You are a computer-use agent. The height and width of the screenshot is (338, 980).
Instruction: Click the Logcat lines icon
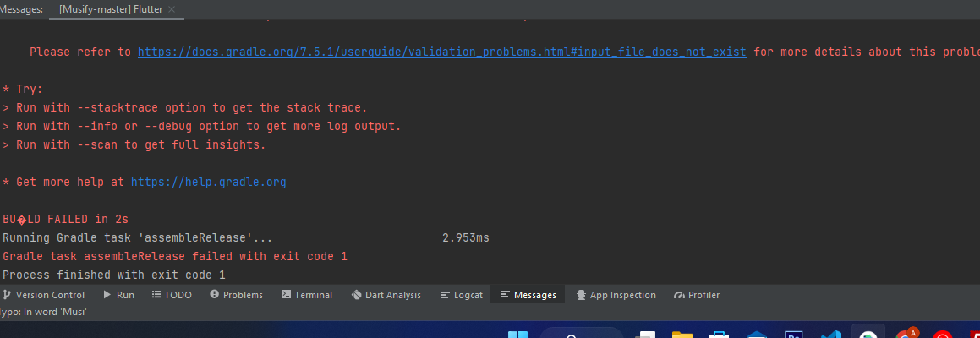[445, 295]
